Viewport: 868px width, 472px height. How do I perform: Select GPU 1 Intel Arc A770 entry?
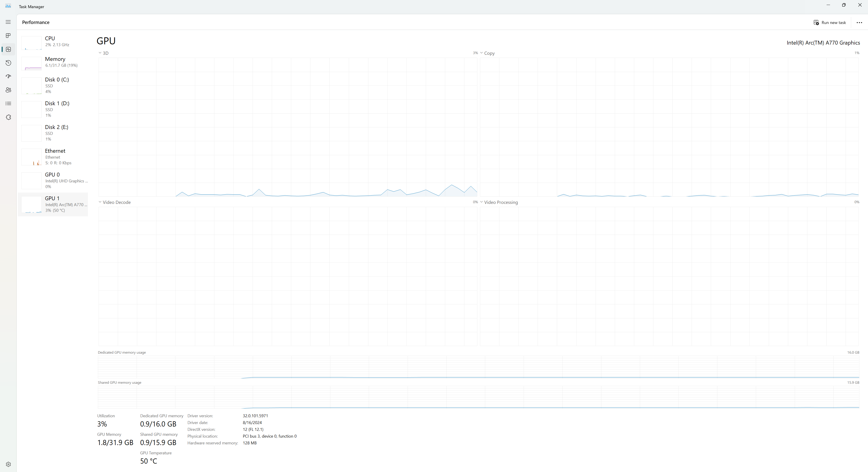[x=53, y=204]
